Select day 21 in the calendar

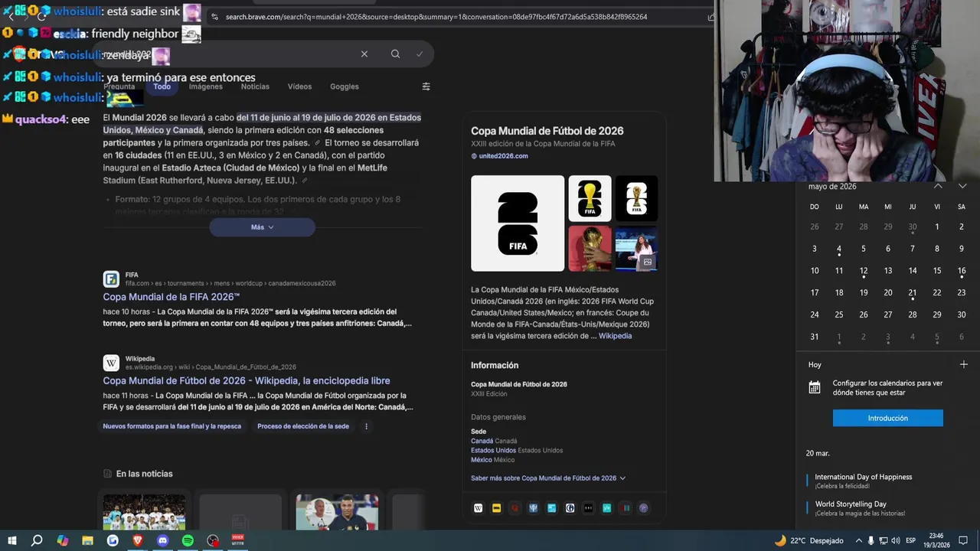(x=913, y=293)
